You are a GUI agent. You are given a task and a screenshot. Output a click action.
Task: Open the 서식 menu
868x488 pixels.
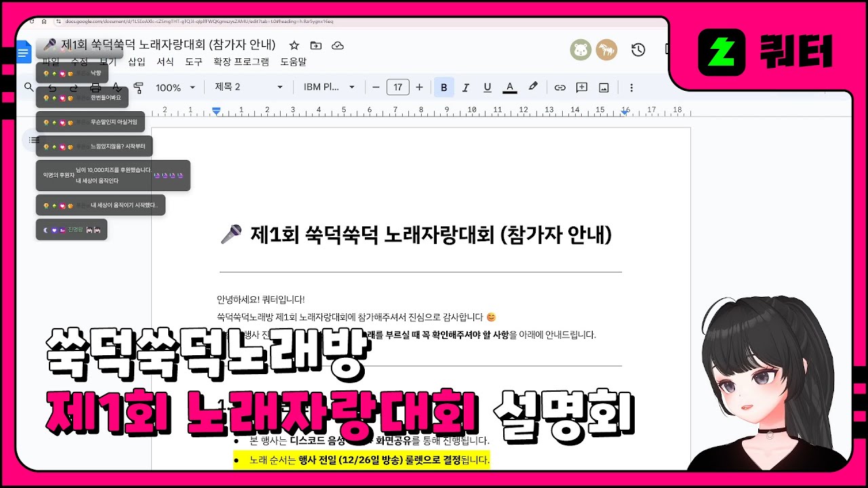pyautogui.click(x=165, y=62)
